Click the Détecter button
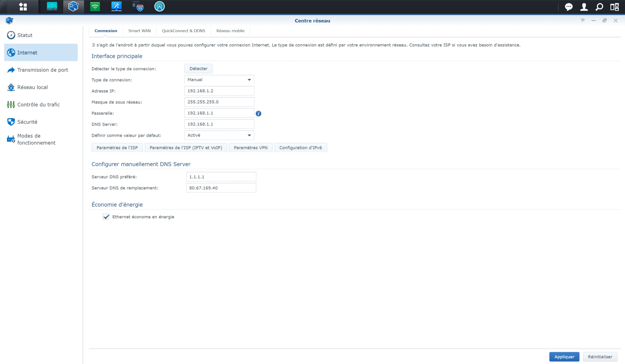Viewport: 625px width, 364px height. pyautogui.click(x=198, y=69)
